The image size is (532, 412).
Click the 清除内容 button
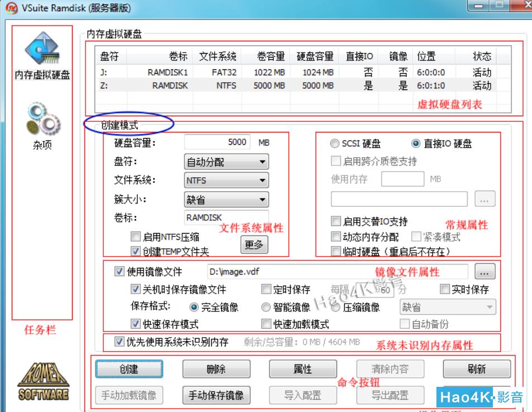pos(390,369)
